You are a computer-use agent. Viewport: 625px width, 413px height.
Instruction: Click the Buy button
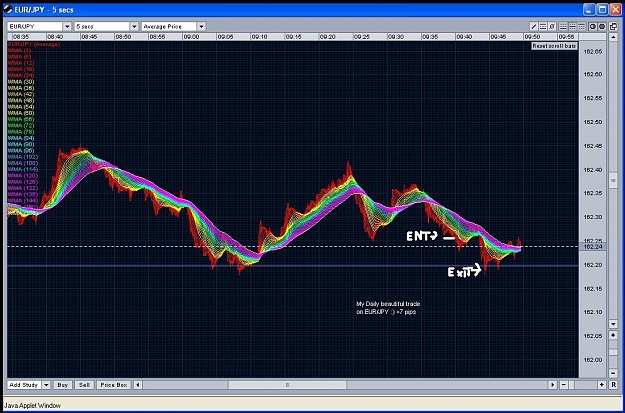63,385
